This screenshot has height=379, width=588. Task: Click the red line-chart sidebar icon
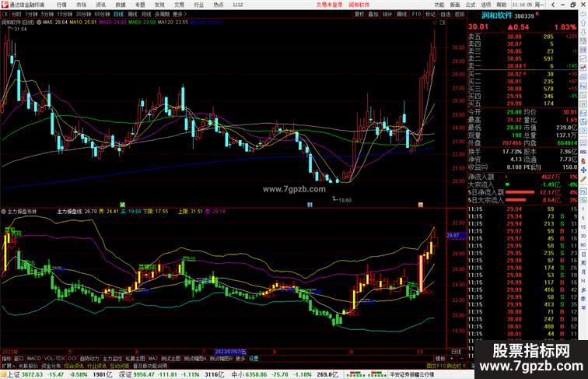pyautogui.click(x=583, y=59)
